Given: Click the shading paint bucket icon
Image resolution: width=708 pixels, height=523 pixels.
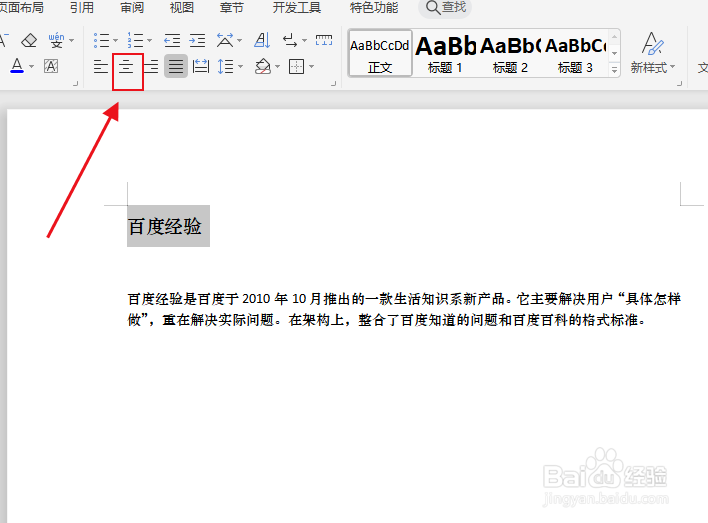Looking at the screenshot, I should click(263, 67).
